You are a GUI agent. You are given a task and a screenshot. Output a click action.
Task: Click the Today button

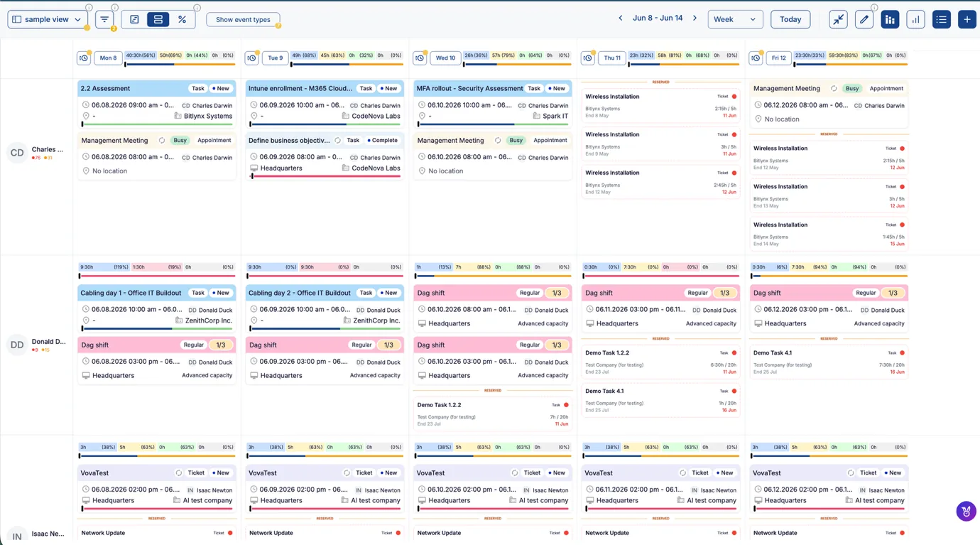790,19
